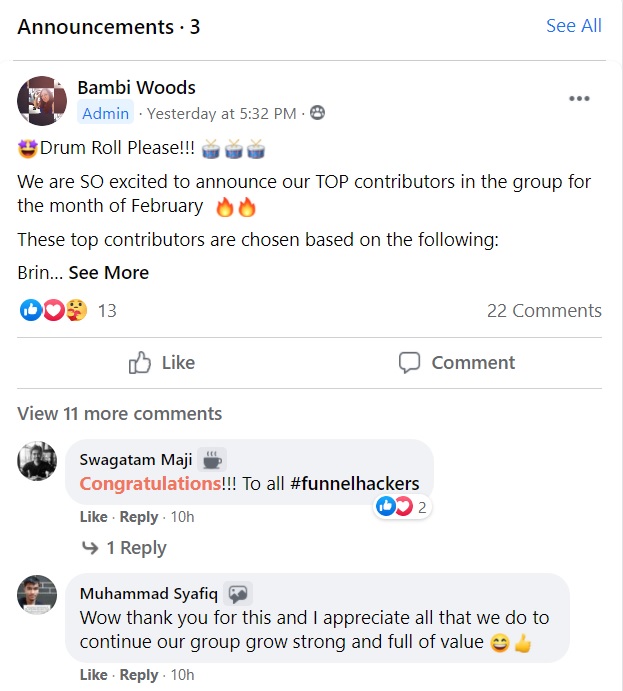Open the three-dot post options menu
The image size is (623, 691).
click(579, 98)
